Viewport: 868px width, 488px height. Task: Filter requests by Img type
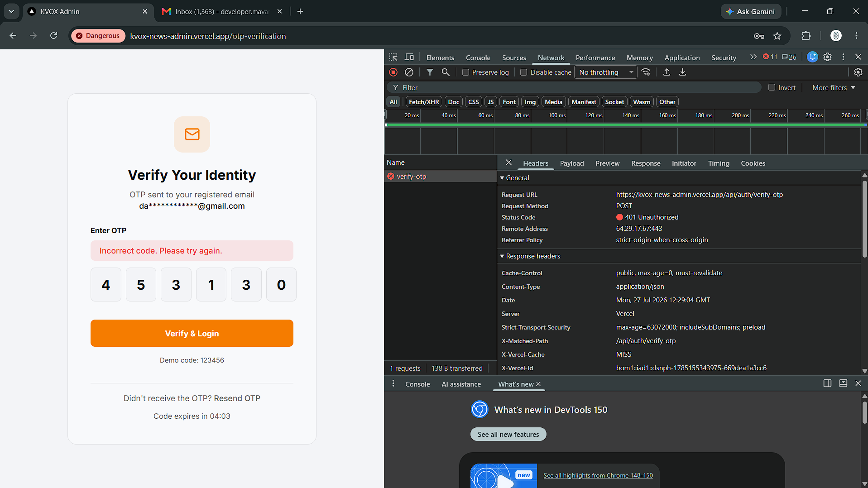point(530,102)
